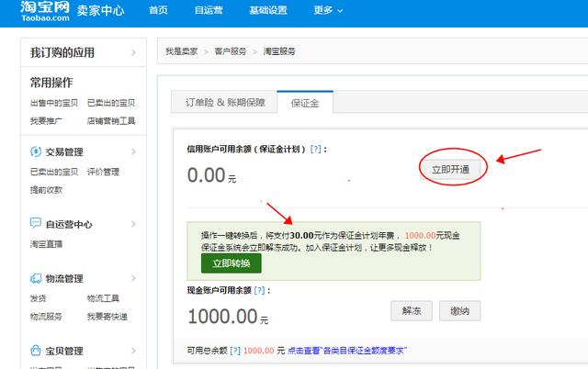This screenshot has width=588, height=369.
Task: Open help [?] next to 现金账户可用余额
Action: [x=259, y=290]
